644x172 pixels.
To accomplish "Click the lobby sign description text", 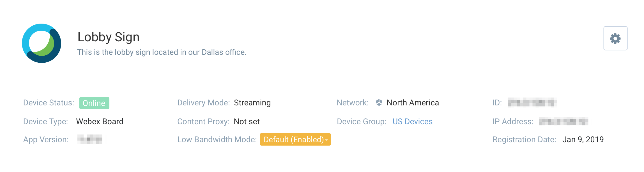I will 162,52.
